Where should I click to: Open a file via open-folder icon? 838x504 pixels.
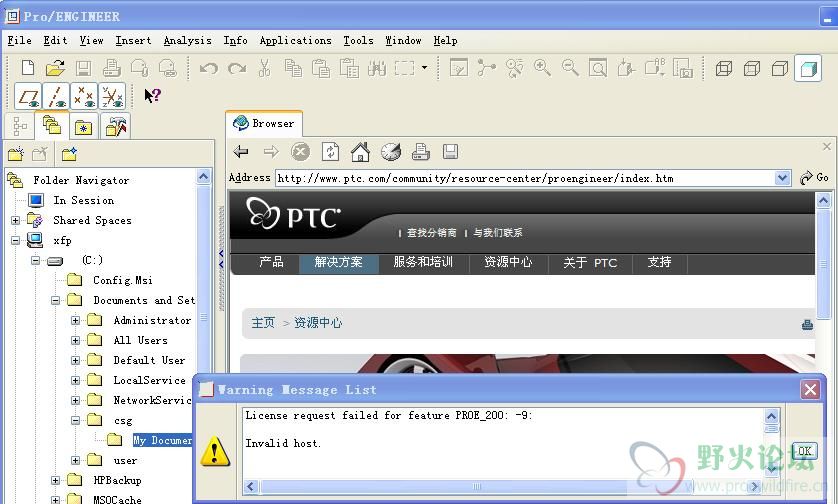(55, 68)
